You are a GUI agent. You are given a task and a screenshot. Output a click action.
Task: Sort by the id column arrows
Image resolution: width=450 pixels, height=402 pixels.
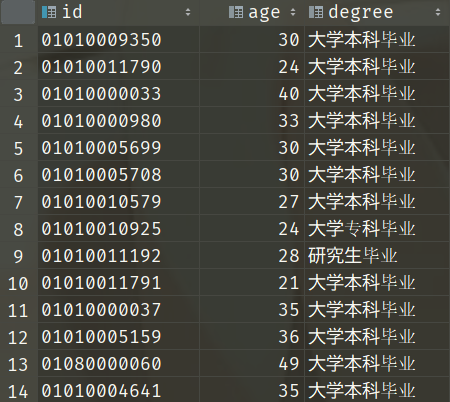coord(188,12)
